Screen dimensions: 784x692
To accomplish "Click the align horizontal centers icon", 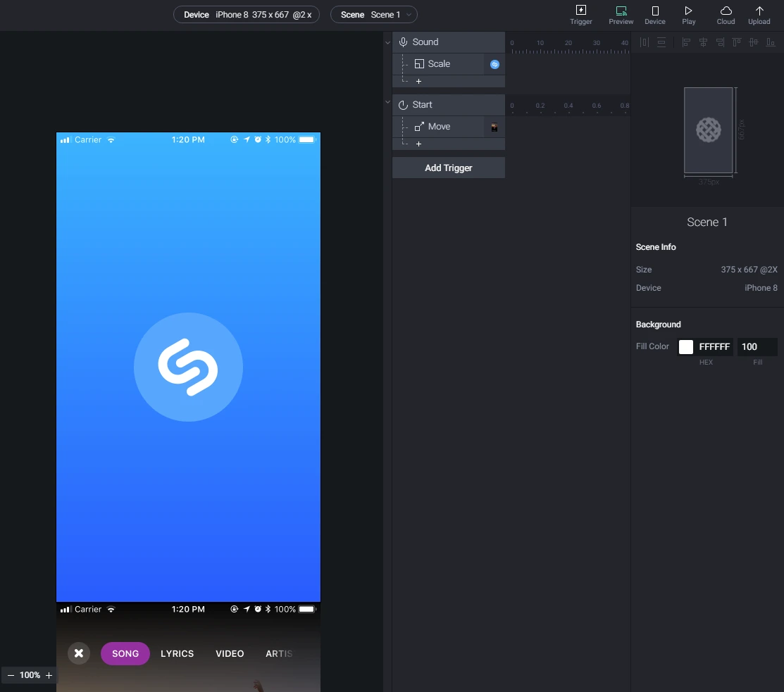I will coord(703,42).
